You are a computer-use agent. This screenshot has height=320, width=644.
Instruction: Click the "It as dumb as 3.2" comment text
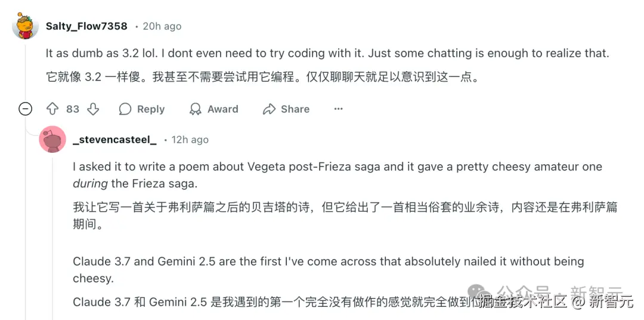click(x=327, y=53)
